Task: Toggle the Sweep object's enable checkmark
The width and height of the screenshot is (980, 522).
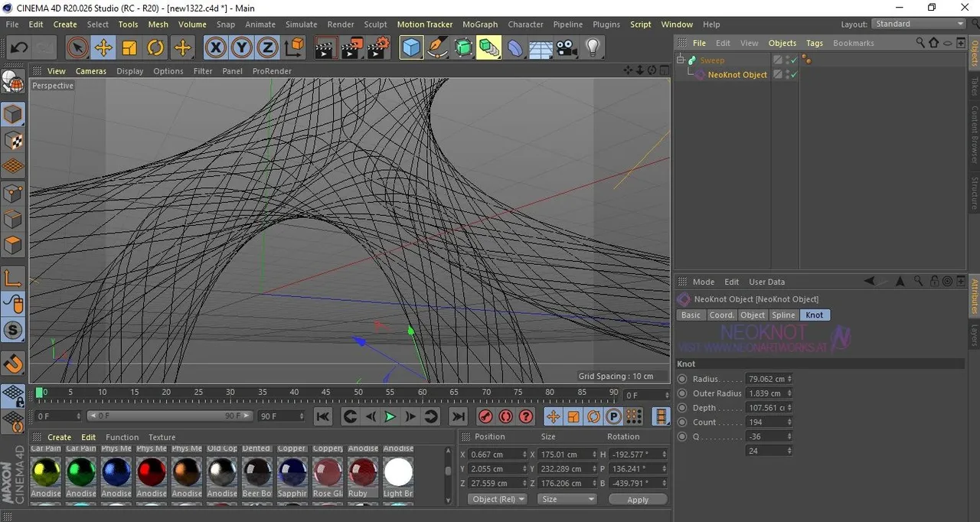Action: coord(794,60)
